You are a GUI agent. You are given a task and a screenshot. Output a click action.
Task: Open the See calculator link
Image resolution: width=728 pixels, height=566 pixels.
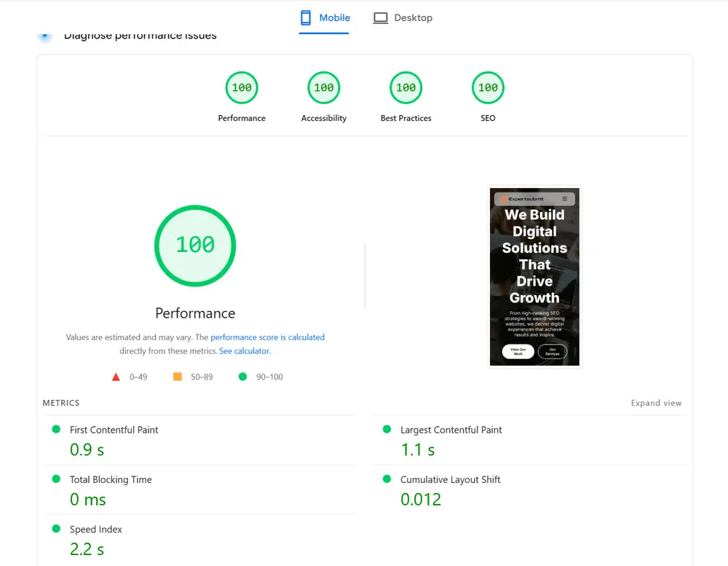coord(245,350)
